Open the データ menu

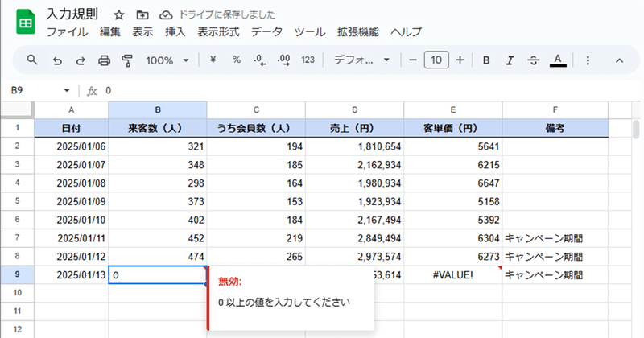(x=266, y=31)
